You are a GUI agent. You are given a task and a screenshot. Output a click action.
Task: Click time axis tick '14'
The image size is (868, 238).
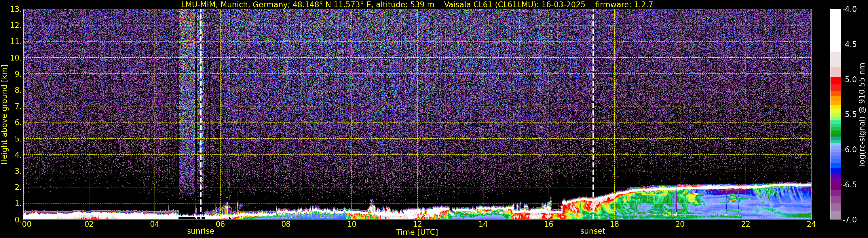[x=483, y=224]
